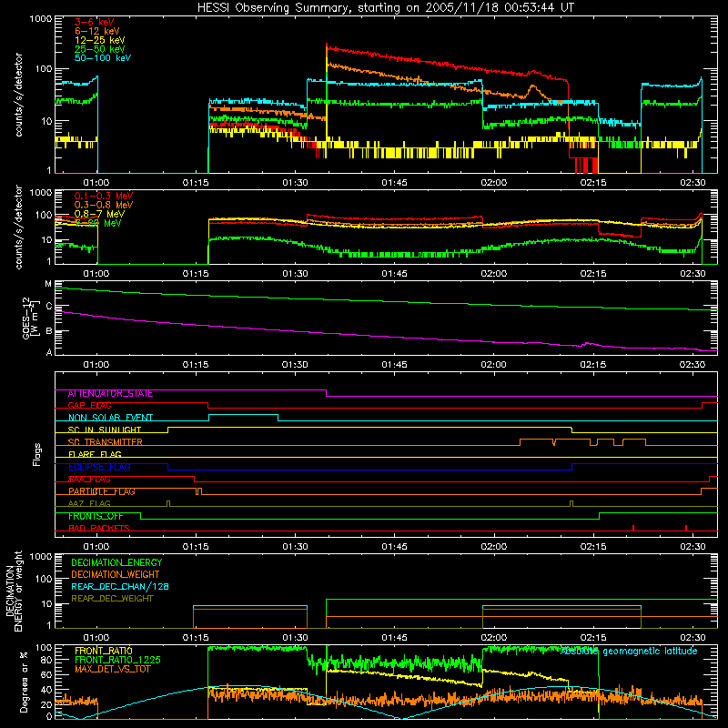Click the vertical Flags axis title
Image resolution: width=728 pixels, height=728 pixels.
point(37,454)
